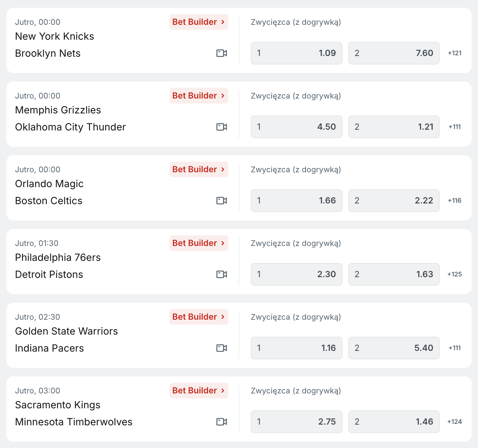Image resolution: width=478 pixels, height=448 pixels.
Task: Pick Boston Celtics win odds 2.22
Action: click(394, 201)
